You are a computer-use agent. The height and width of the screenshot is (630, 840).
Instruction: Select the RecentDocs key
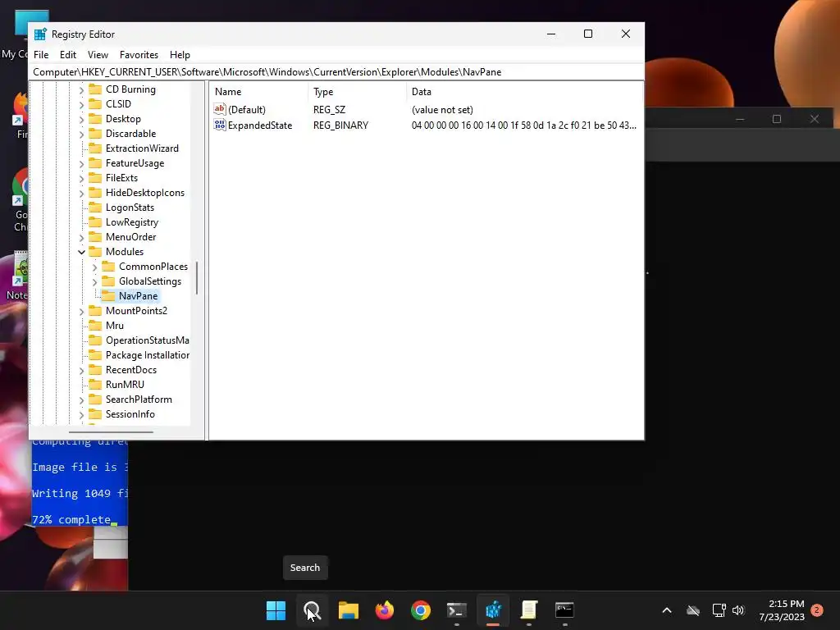[131, 370]
